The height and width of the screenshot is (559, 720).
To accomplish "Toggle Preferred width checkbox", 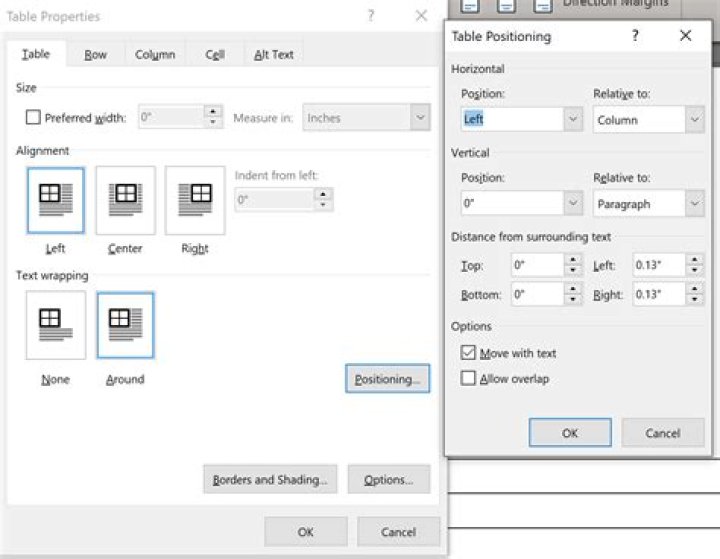I will [x=33, y=117].
